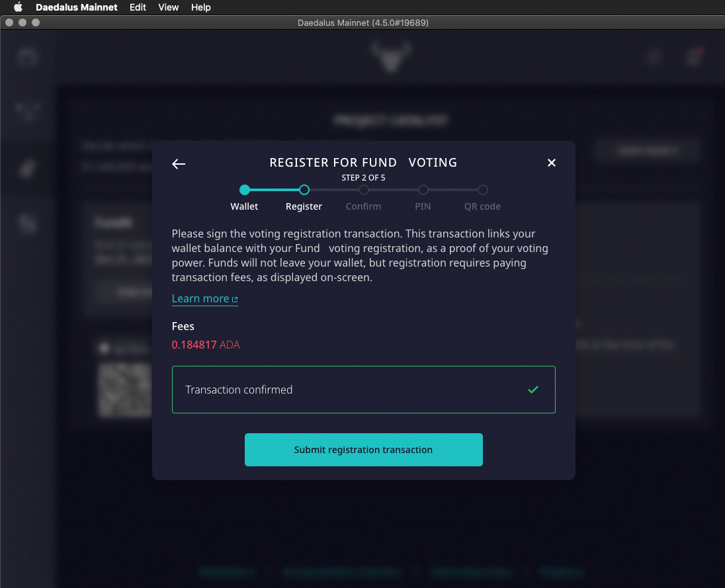
Task: Click the Confirm step circle in progress bar
Action: [364, 190]
